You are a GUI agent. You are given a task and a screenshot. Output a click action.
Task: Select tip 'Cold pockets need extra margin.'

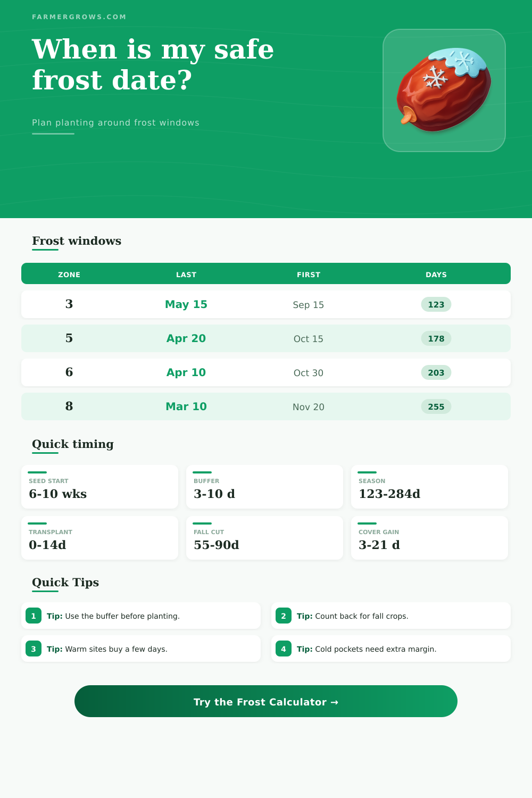(x=391, y=649)
